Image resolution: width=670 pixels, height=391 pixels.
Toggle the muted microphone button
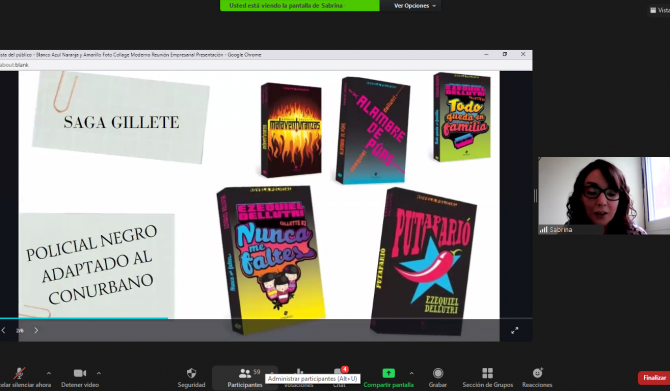(19, 373)
